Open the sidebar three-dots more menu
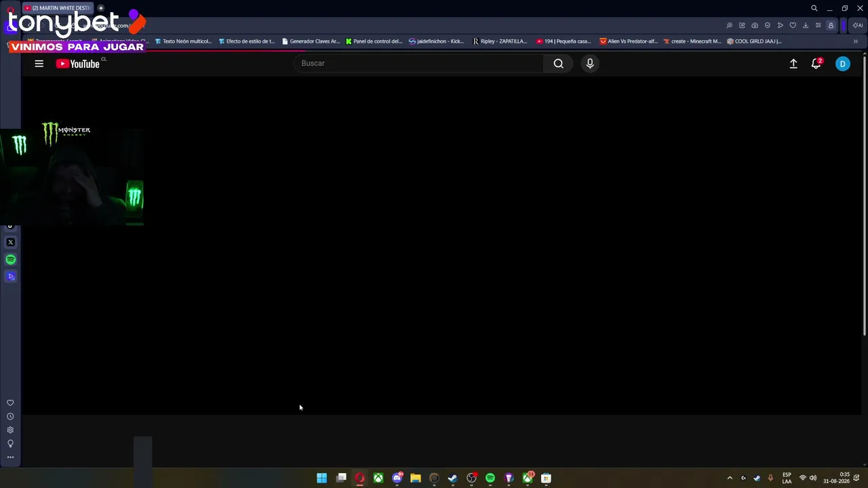 [x=10, y=457]
